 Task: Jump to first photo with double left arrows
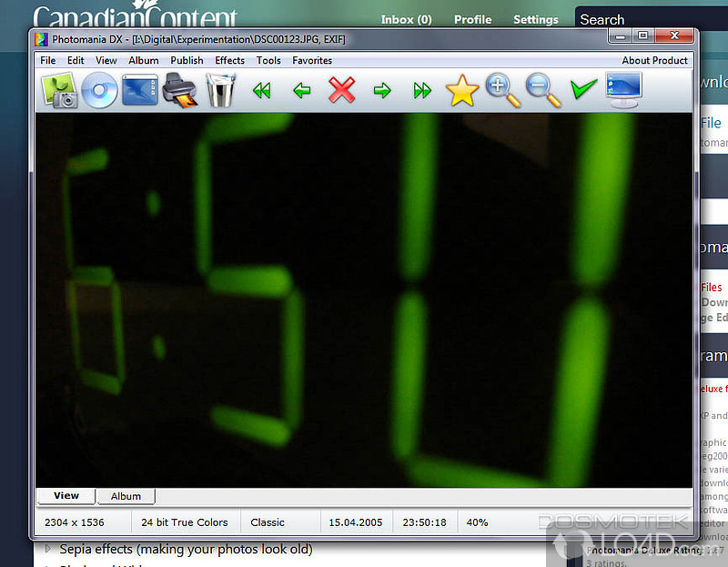click(x=262, y=90)
